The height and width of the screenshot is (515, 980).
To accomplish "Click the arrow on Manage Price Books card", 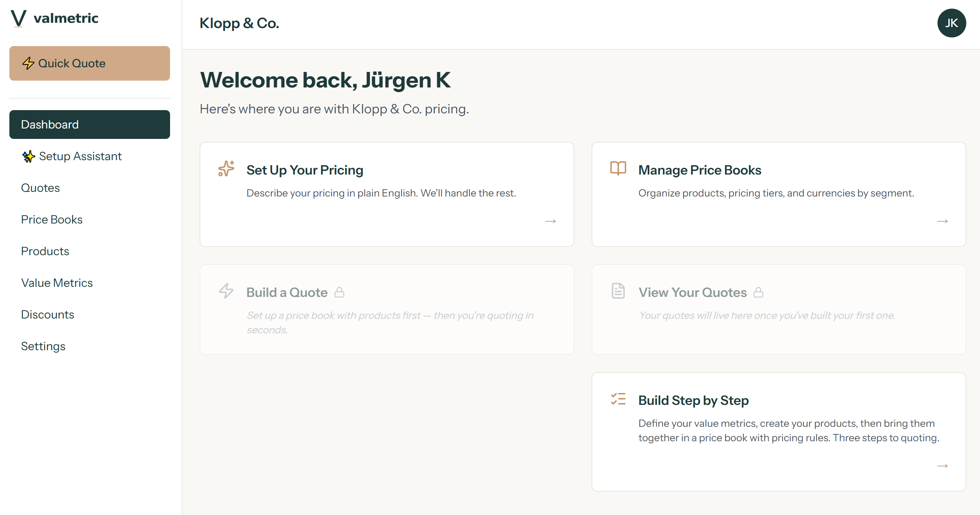I will [943, 221].
